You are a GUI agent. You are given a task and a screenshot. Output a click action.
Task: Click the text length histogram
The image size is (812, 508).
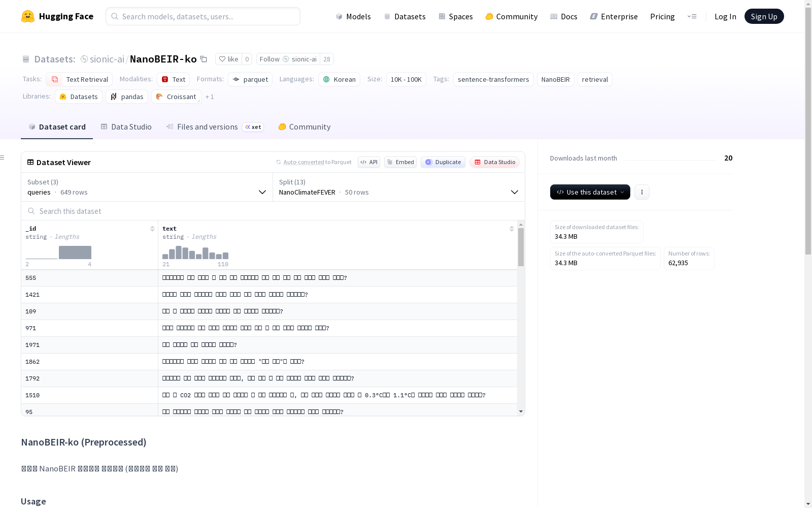(195, 252)
